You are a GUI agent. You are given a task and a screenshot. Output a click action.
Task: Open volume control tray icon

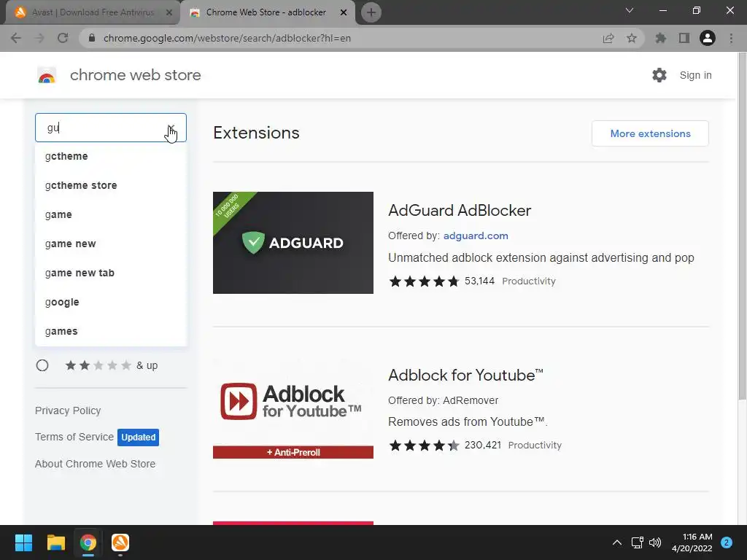coord(655,542)
